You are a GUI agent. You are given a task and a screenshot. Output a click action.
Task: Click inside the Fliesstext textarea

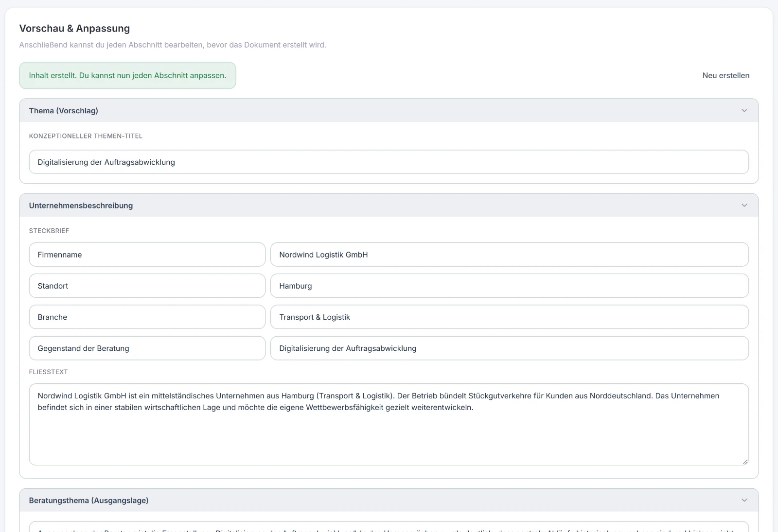pos(389,425)
